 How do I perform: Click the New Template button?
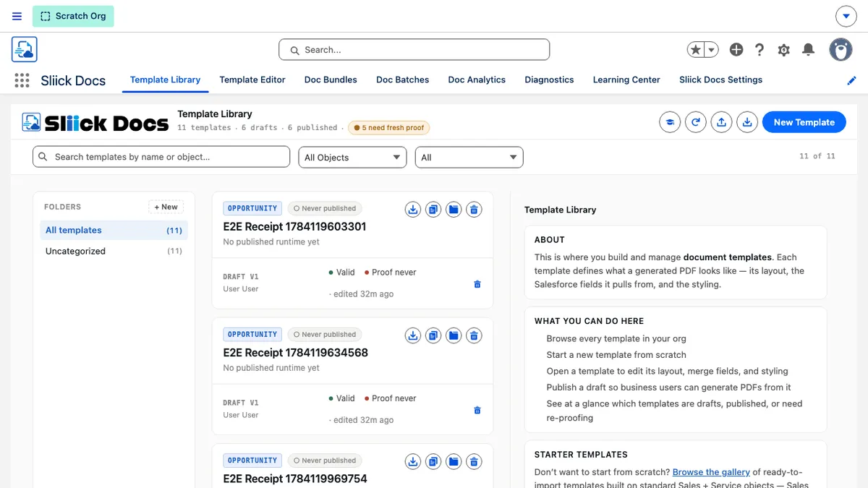(x=804, y=122)
